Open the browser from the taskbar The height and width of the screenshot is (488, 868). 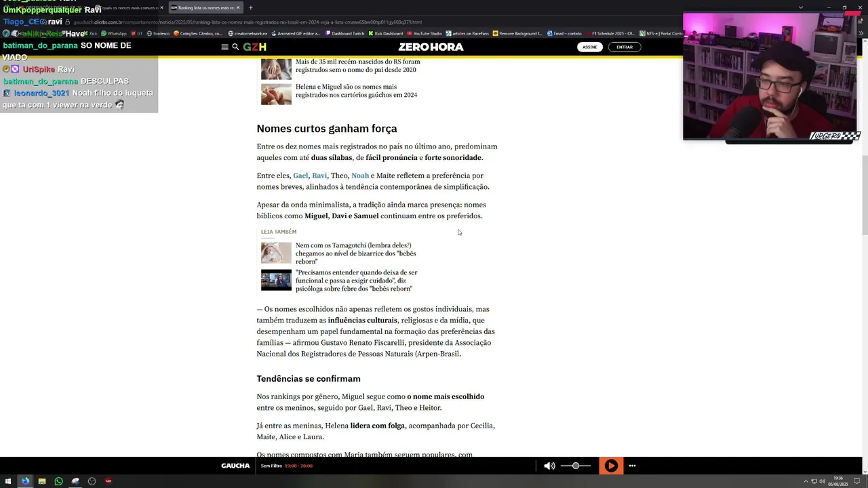[25, 481]
